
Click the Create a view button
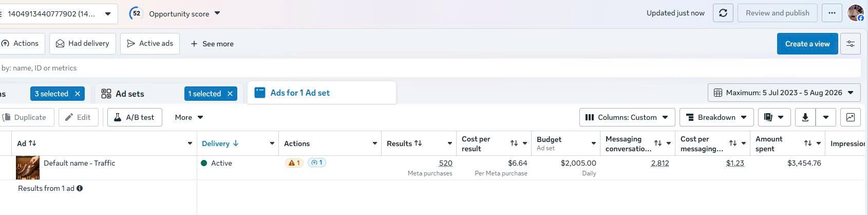tap(807, 44)
